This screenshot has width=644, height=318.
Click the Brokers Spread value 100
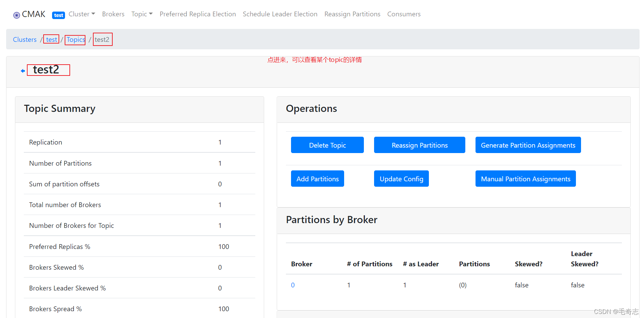coord(224,309)
